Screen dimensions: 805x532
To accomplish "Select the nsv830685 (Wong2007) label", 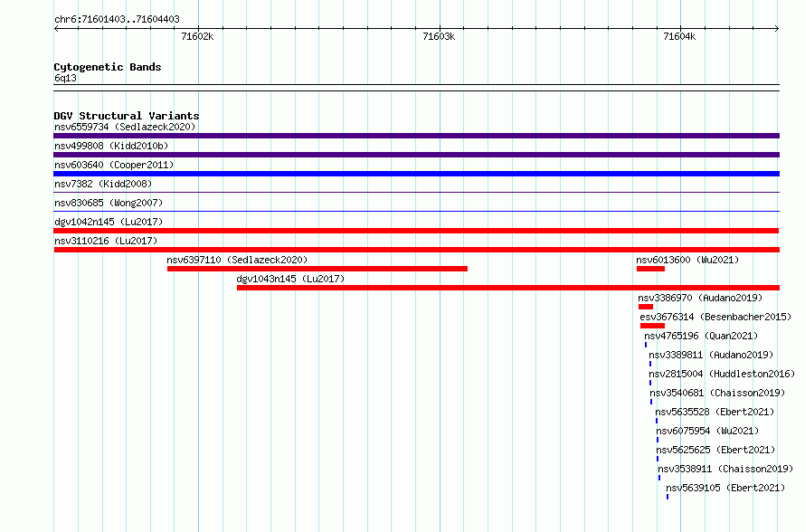I will point(109,203).
